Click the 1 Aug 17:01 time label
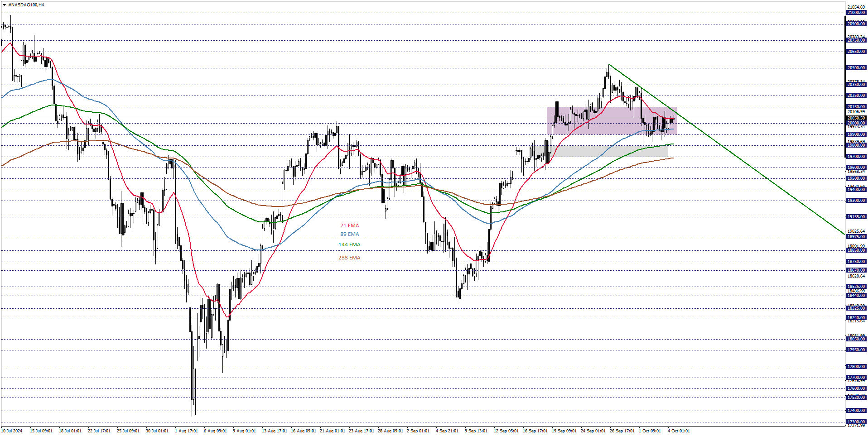 coord(186,431)
